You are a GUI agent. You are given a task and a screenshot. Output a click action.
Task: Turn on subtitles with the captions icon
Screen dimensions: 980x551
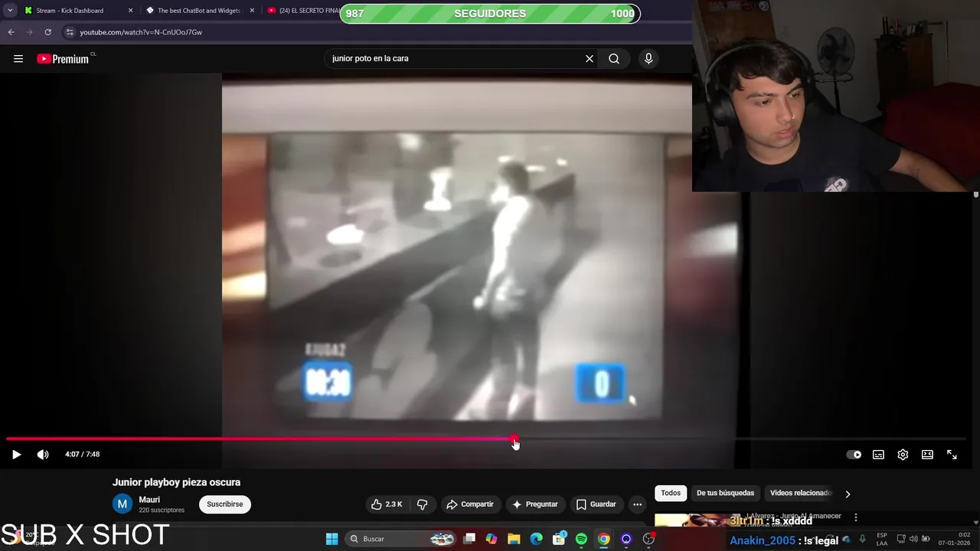click(x=878, y=455)
